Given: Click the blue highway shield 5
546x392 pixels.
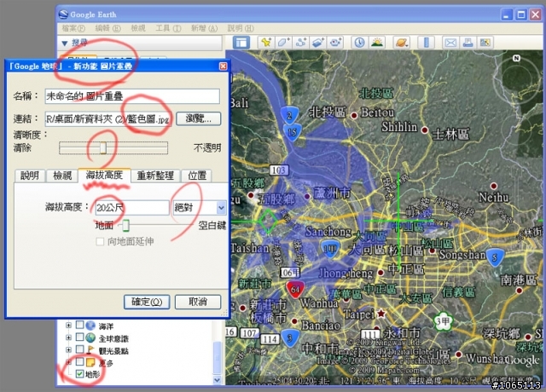Looking at the screenshot, I should point(495,257).
